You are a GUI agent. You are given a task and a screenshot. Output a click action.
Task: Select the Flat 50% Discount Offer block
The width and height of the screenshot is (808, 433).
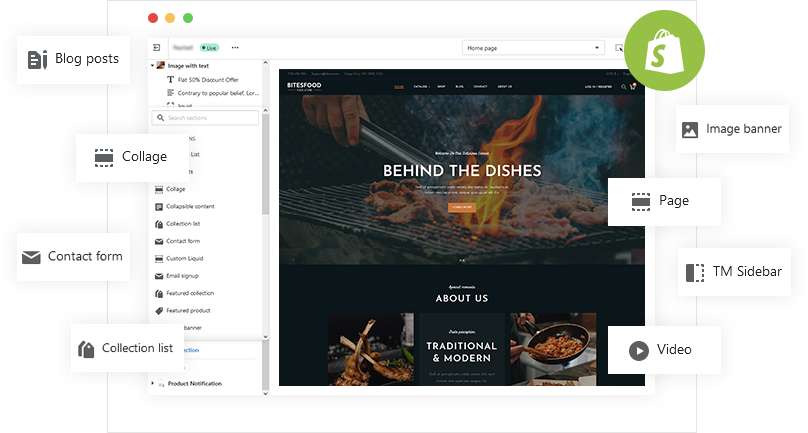(x=210, y=79)
